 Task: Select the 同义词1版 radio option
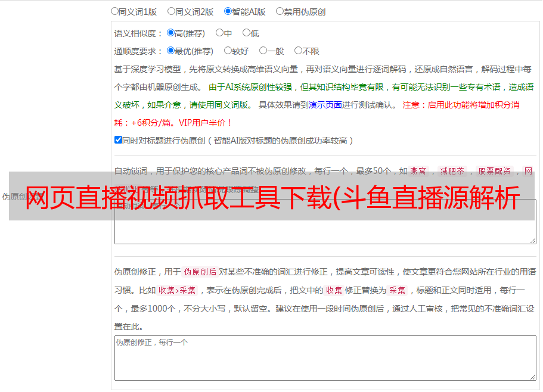tap(114, 11)
